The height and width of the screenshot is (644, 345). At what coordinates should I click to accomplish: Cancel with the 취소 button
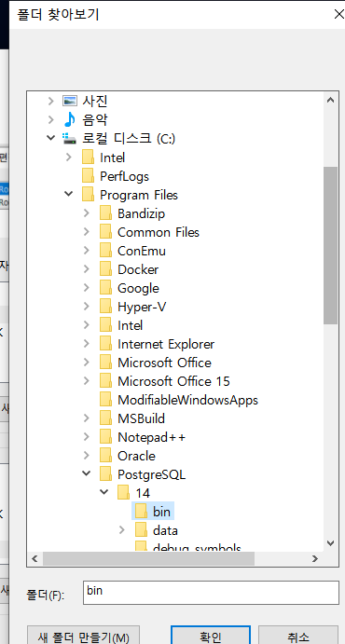[298, 635]
